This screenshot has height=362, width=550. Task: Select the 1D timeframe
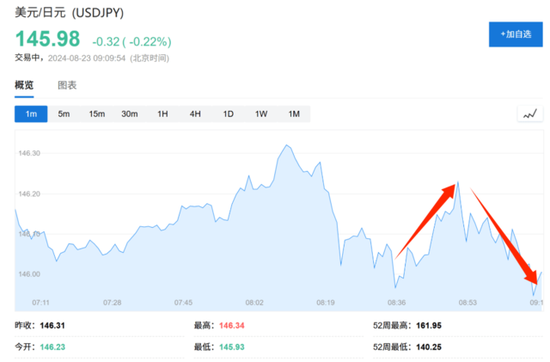coord(228,114)
